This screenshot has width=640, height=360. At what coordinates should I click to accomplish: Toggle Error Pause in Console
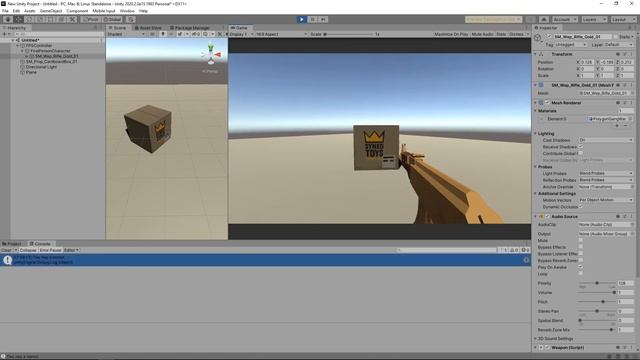coord(50,250)
